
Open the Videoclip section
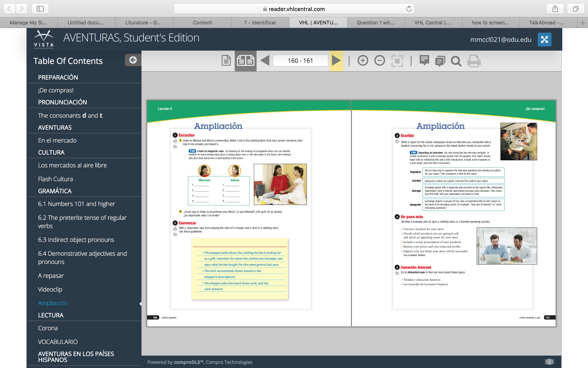coord(50,289)
